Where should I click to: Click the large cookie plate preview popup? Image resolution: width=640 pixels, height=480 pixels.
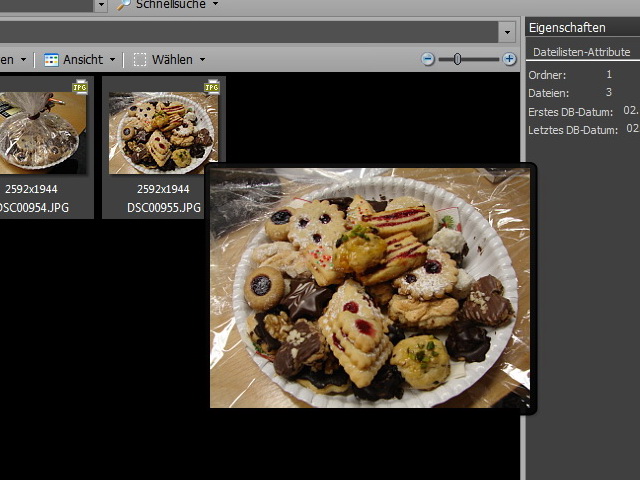[x=370, y=288]
